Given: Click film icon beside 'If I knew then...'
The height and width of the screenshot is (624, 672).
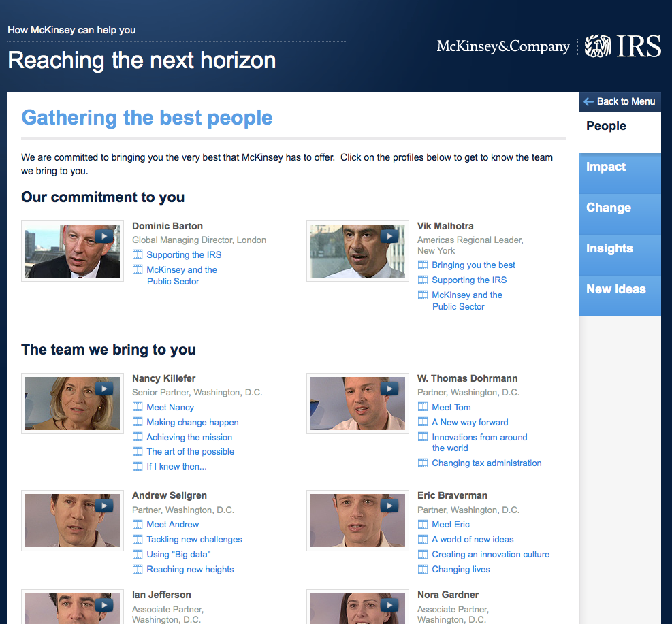Looking at the screenshot, I should [138, 466].
